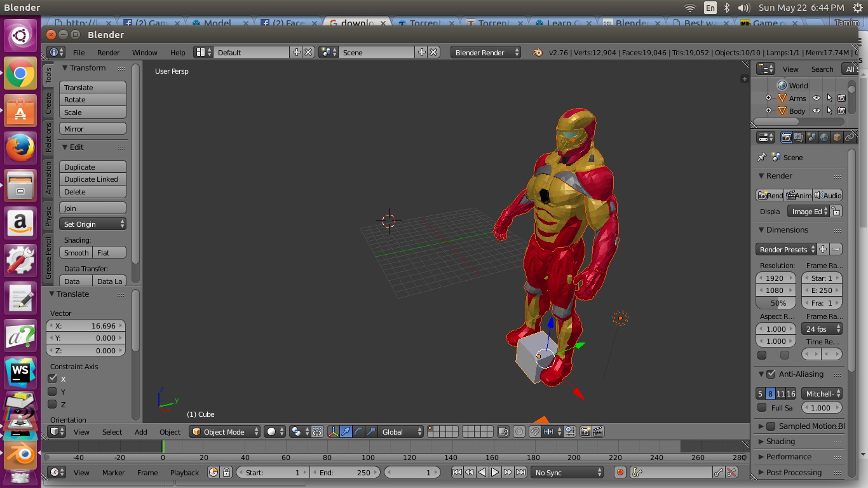Open the Constraints chain-link properties tab
The image size is (868, 488).
pos(850,137)
